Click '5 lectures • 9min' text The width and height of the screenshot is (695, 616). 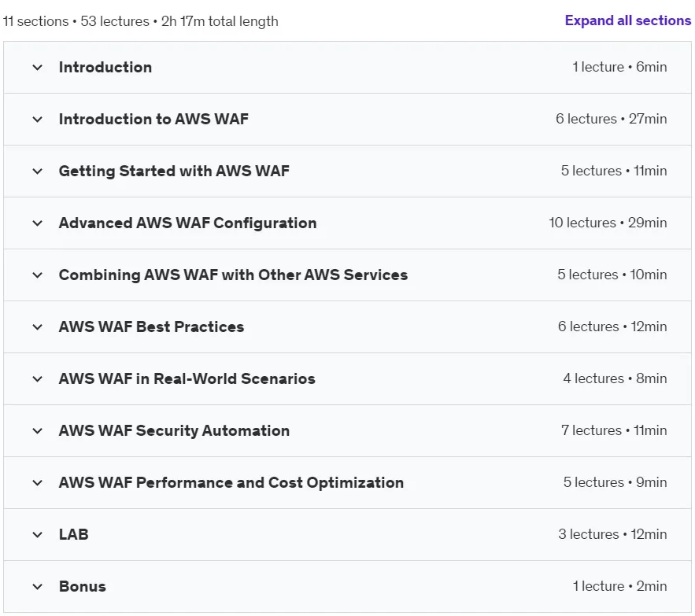pos(616,482)
